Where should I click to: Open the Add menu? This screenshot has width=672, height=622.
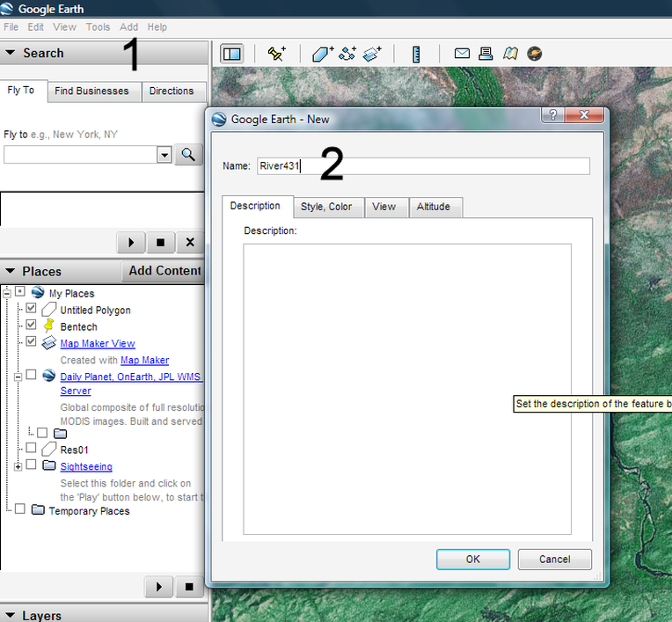[129, 27]
